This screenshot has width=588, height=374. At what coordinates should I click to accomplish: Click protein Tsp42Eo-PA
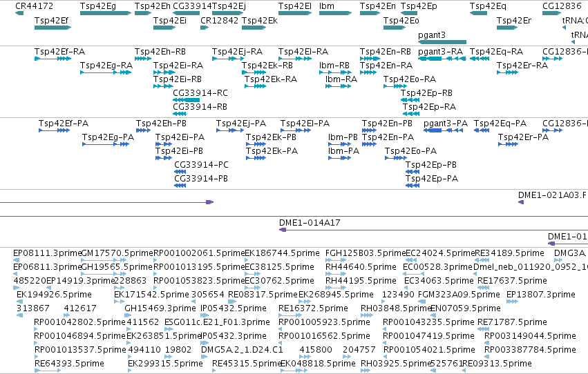[396, 158]
